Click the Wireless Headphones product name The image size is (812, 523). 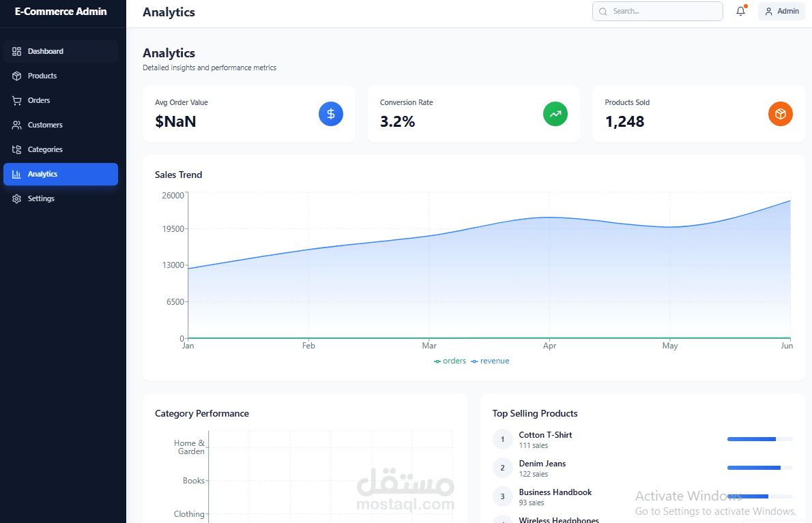(559, 520)
